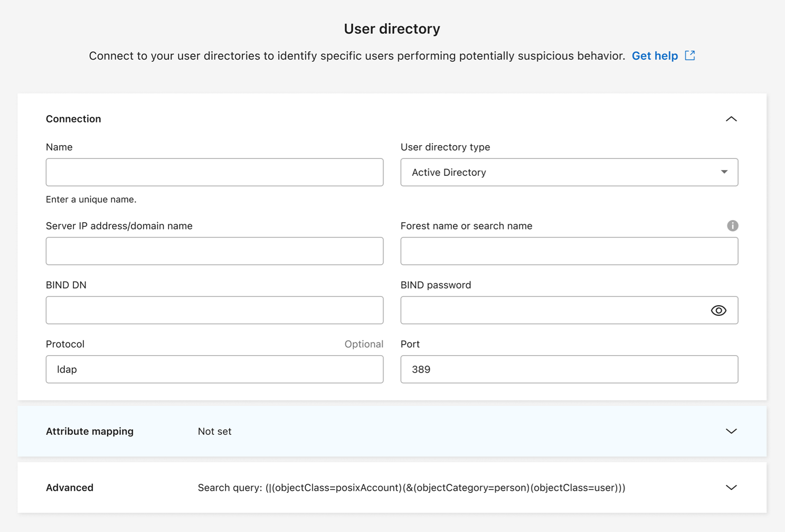This screenshot has height=532, width=785.
Task: Click the Attribute mapping heading
Action: pyautogui.click(x=90, y=431)
